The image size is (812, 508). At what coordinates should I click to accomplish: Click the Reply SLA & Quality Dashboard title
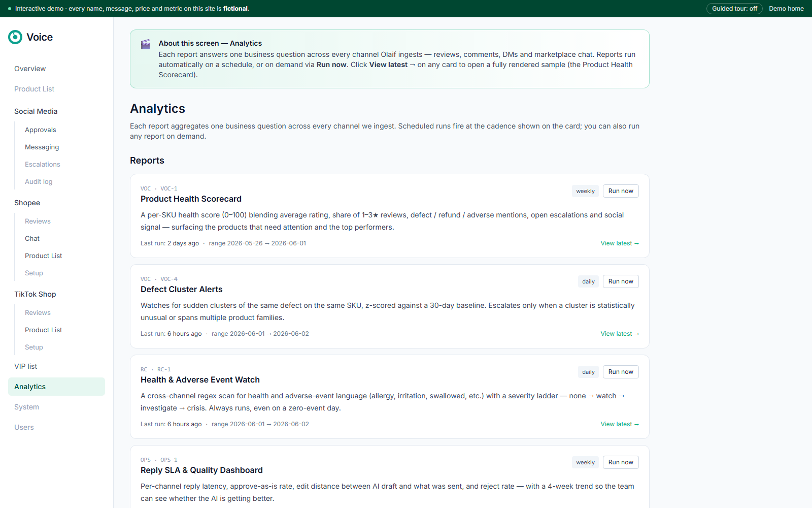pos(201,470)
